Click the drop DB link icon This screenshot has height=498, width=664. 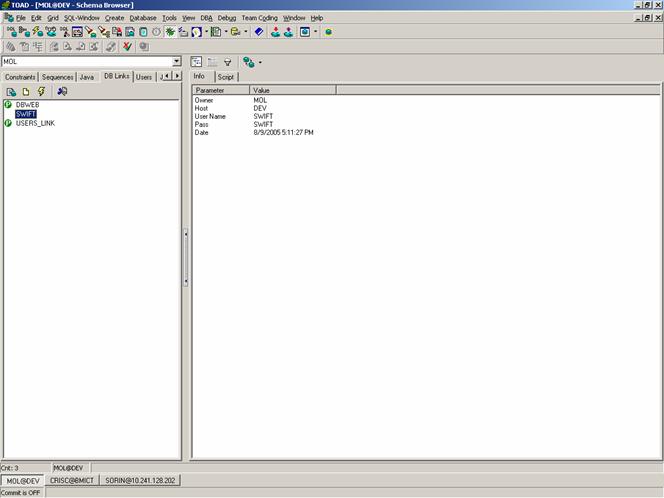click(x=62, y=91)
